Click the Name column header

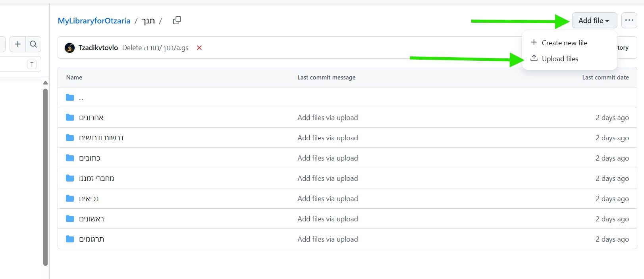coord(74,77)
